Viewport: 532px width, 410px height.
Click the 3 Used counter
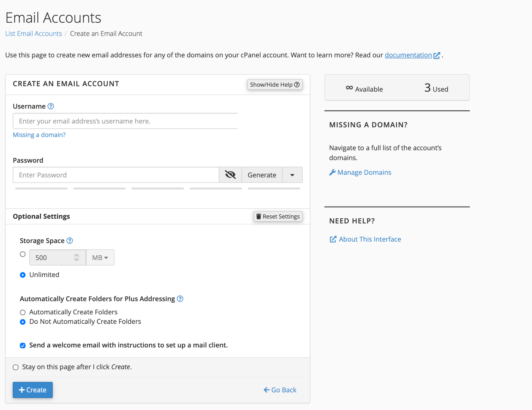tap(436, 88)
